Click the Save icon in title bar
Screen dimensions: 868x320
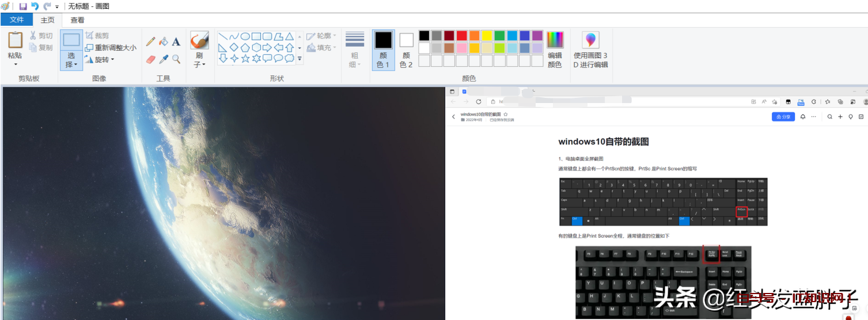pyautogui.click(x=23, y=6)
